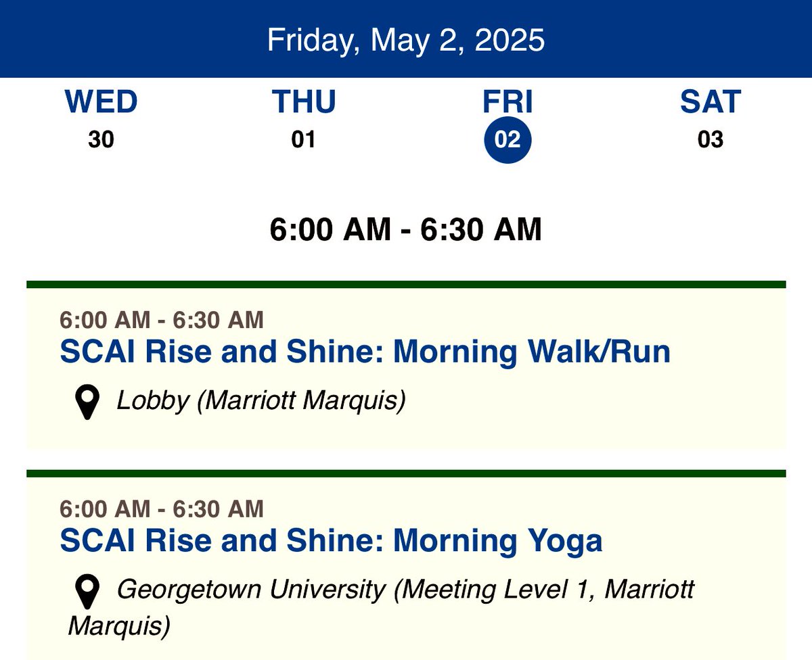Click the date number 01 under THU
This screenshot has height=660, width=812.
304,140
